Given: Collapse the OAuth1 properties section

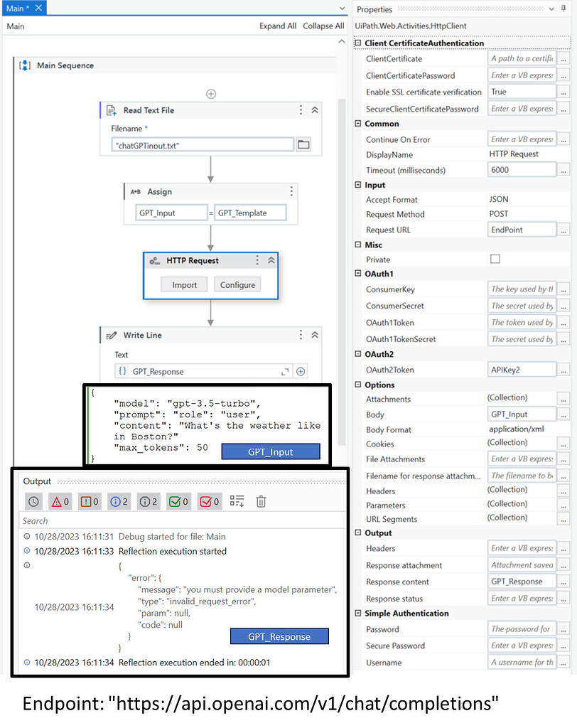Looking at the screenshot, I should [357, 273].
